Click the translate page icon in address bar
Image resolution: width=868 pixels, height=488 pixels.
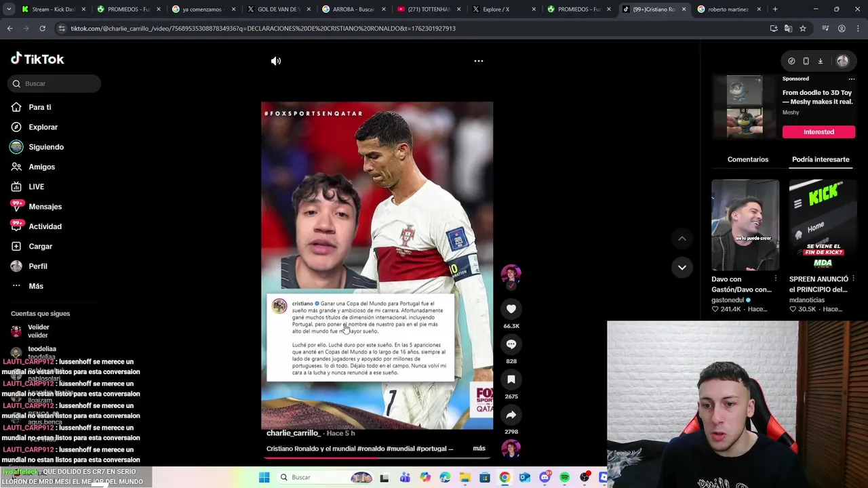788,28
